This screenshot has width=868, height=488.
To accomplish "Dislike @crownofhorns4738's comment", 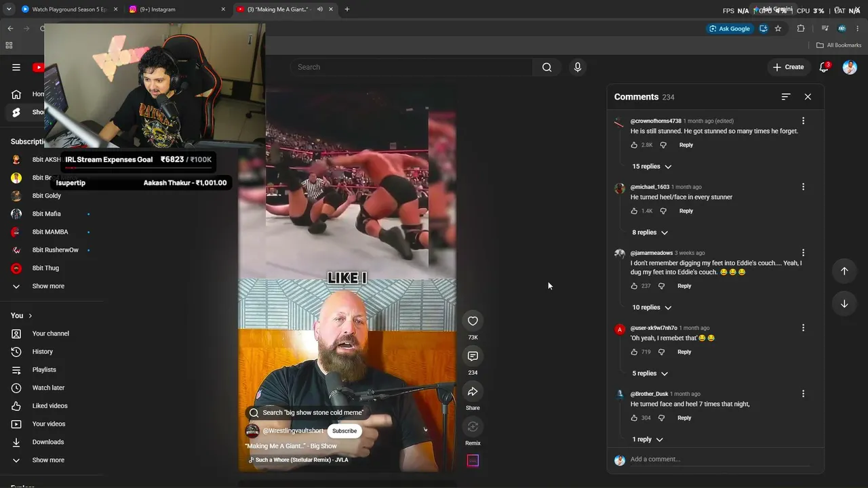I will (663, 145).
